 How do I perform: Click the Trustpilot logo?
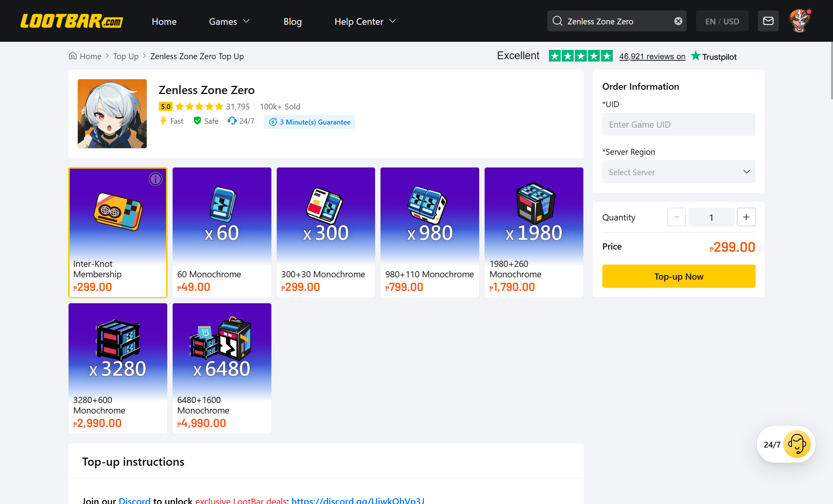714,56
